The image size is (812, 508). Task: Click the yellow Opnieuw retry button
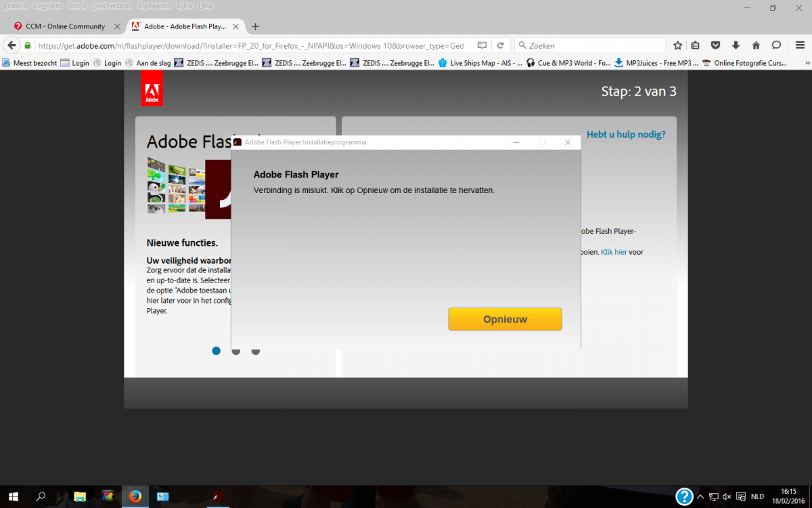(x=505, y=319)
